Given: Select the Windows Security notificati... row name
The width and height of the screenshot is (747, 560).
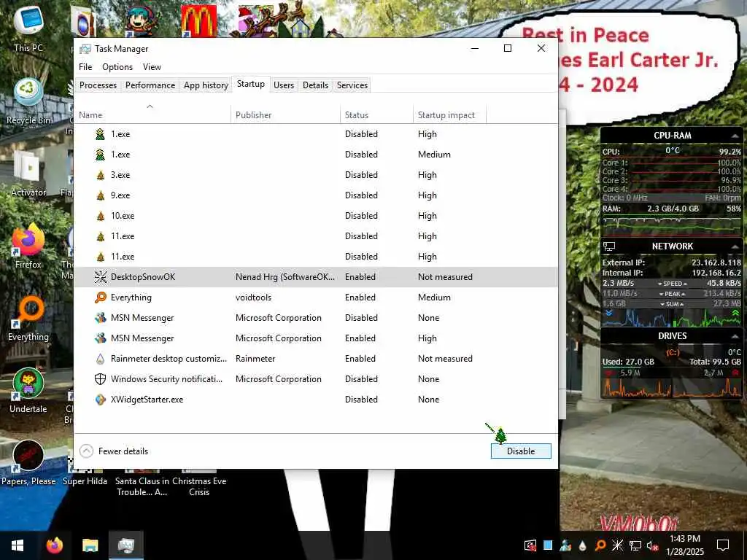Looking at the screenshot, I should coord(166,379).
